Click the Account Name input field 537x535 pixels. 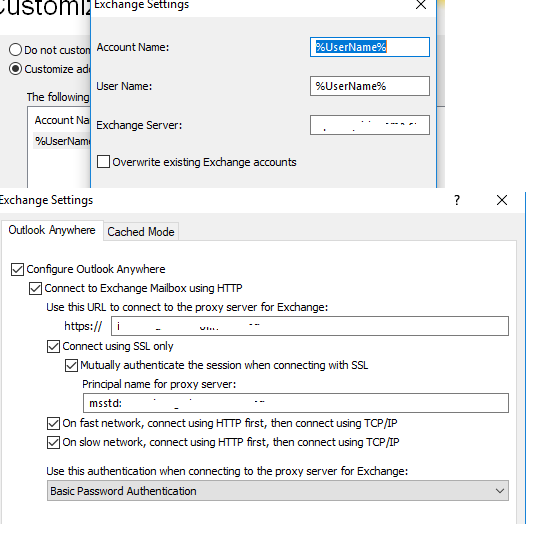tap(370, 47)
